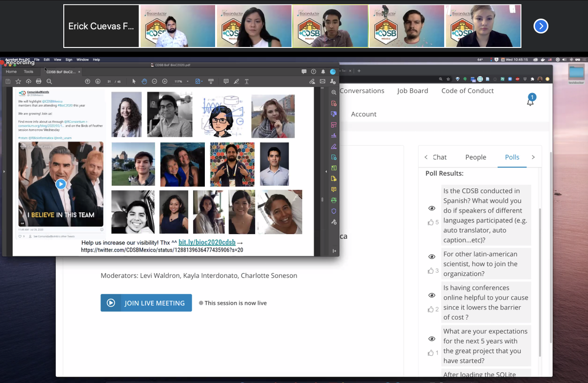The height and width of the screenshot is (383, 588).
Task: Switch to the People tab in the side panel
Action: [x=476, y=157]
